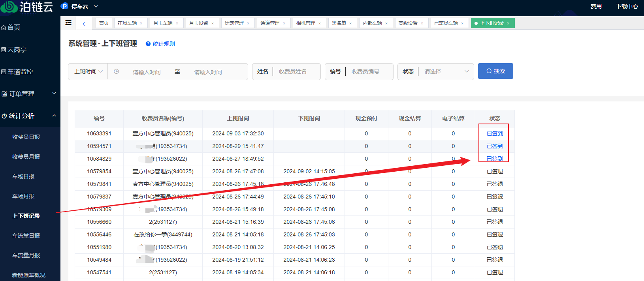This screenshot has width=644, height=281.
Task: Switch to the 计费管理 tab
Action: click(234, 23)
